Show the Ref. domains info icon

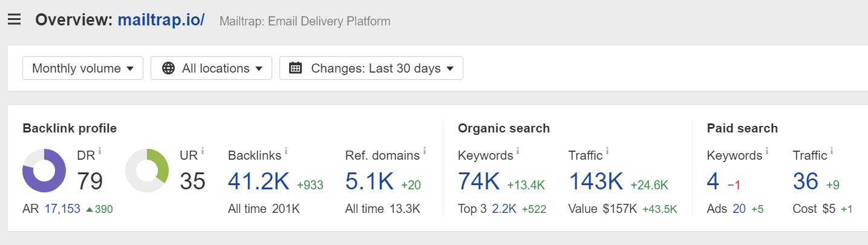(x=425, y=151)
